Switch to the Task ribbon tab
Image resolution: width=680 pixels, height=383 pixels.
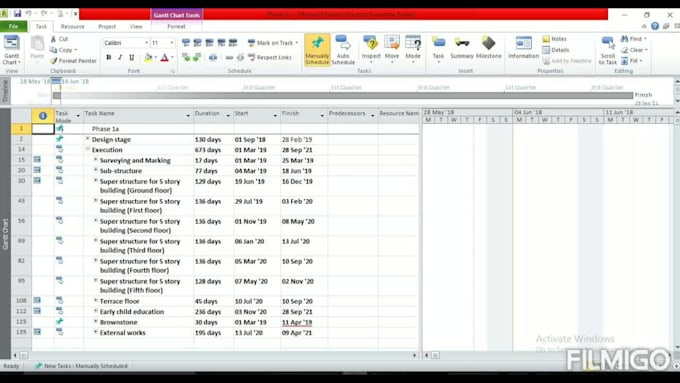[x=41, y=26]
